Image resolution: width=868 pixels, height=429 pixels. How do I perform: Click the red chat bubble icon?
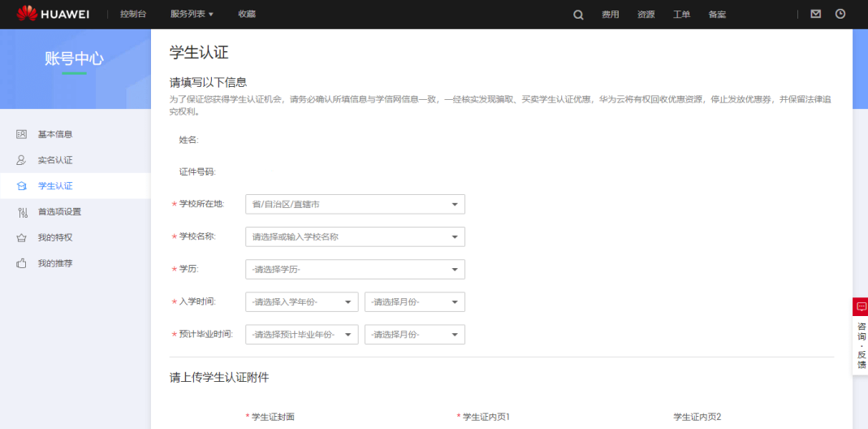click(x=861, y=306)
